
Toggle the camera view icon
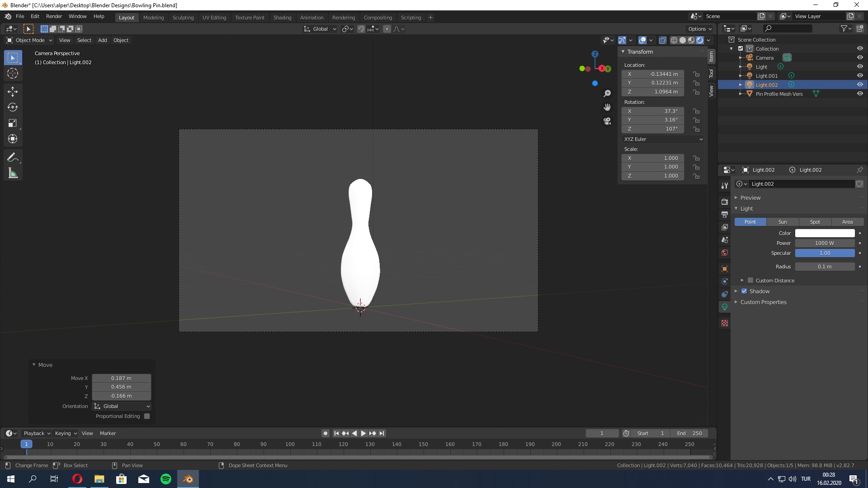pyautogui.click(x=607, y=121)
